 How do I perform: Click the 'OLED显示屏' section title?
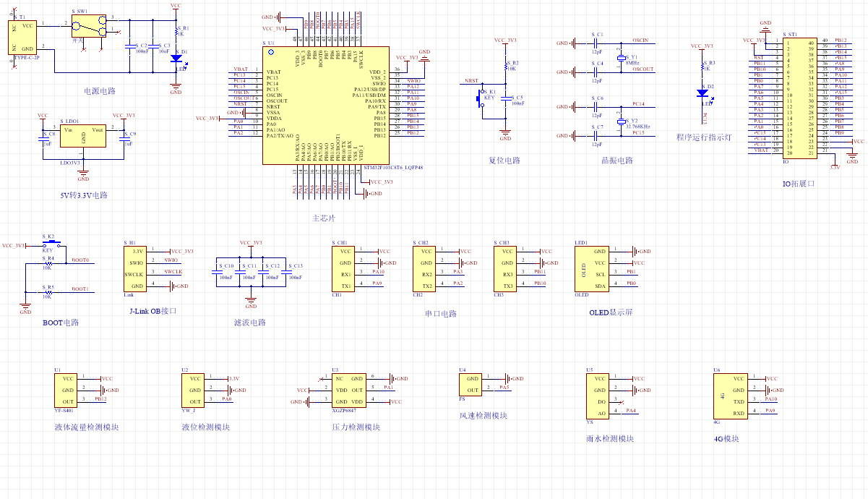[611, 312]
